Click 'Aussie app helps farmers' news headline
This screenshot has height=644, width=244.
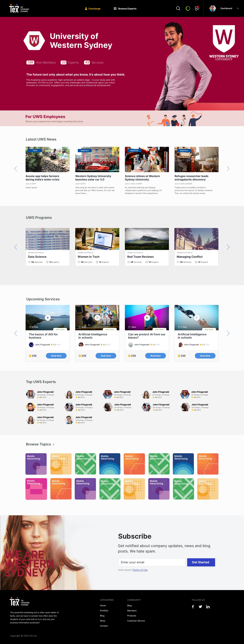[x=43, y=178]
